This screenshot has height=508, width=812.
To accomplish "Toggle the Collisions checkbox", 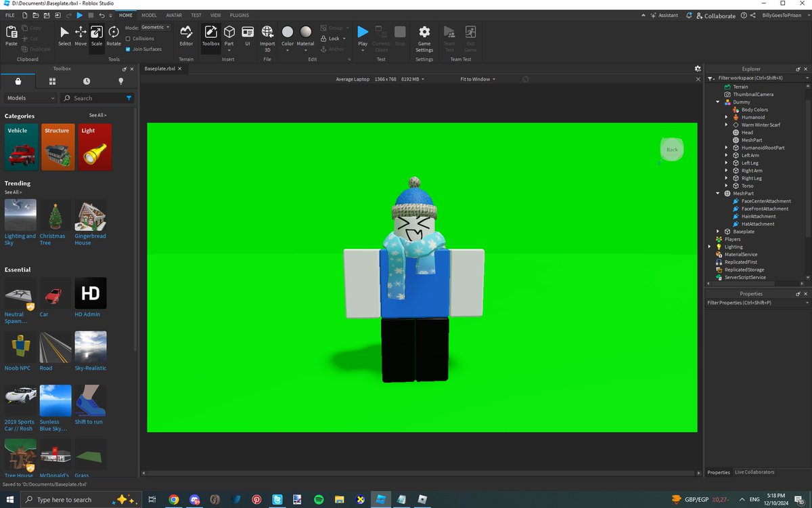I will (x=128, y=39).
